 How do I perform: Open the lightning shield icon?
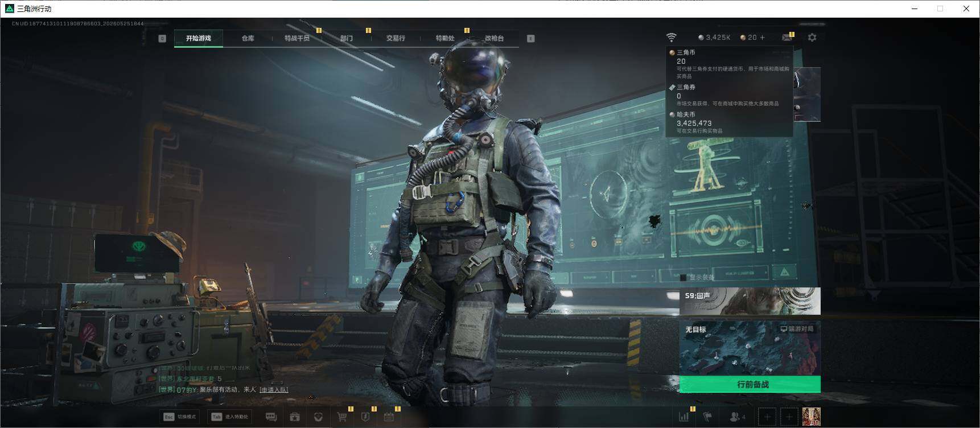tap(365, 417)
